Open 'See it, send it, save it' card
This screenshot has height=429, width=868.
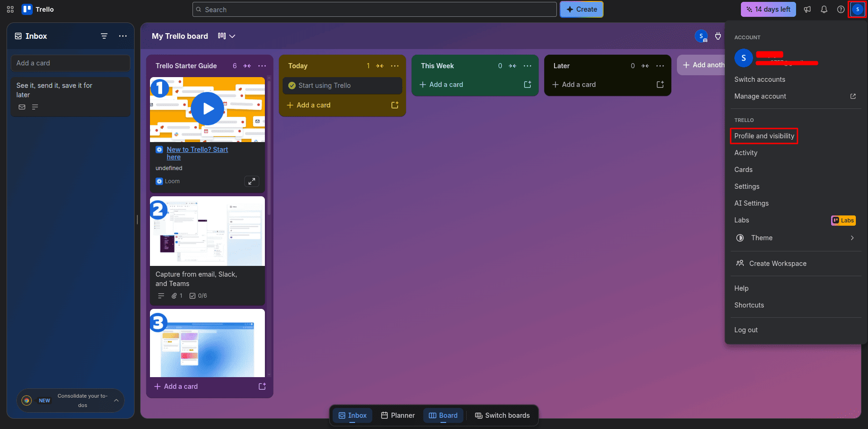pos(71,97)
